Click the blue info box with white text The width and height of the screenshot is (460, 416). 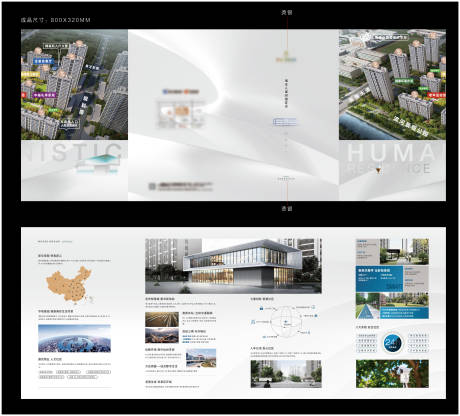[379, 279]
